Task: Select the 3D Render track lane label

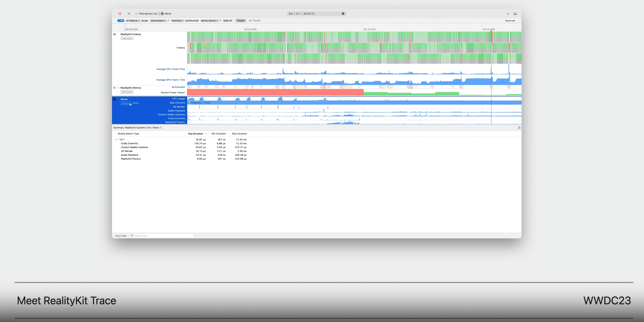Action: coord(179,107)
